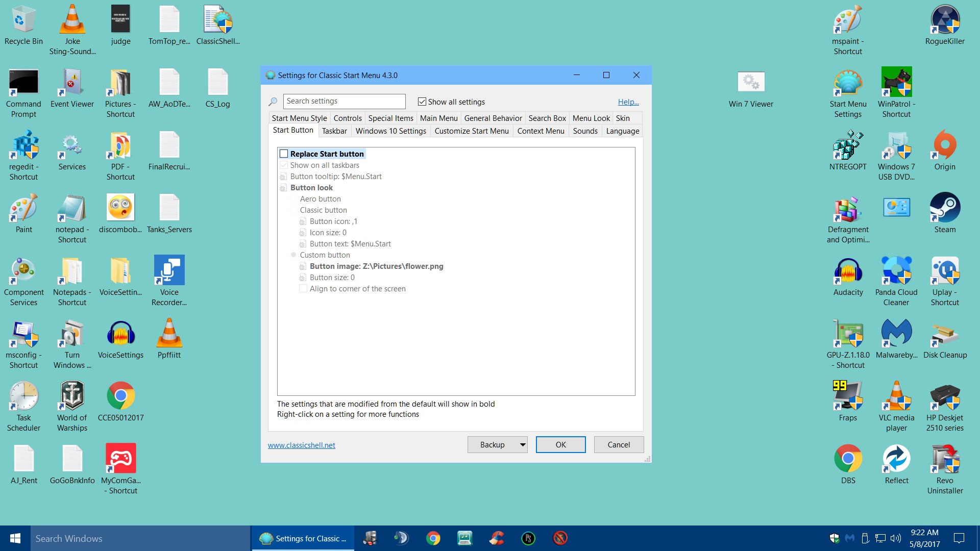Image resolution: width=980 pixels, height=551 pixels.
Task: Switch to the Windows 10 Settings tab
Action: (x=390, y=131)
